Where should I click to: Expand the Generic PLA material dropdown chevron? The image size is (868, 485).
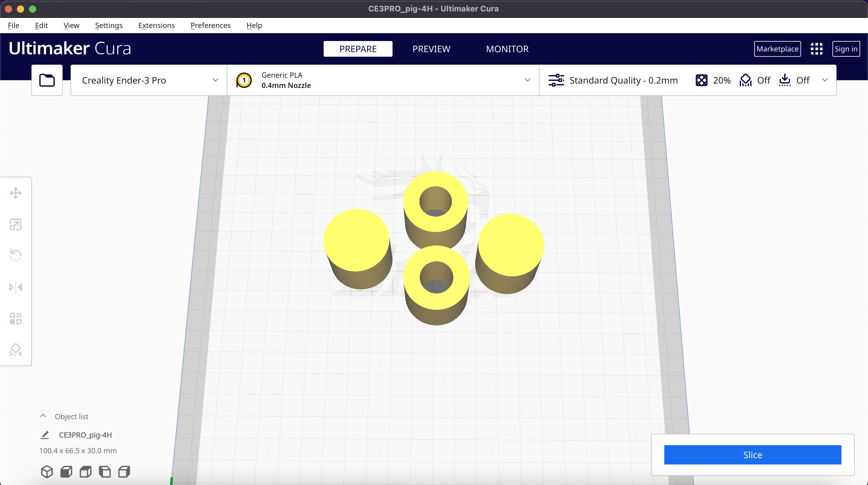(x=528, y=80)
